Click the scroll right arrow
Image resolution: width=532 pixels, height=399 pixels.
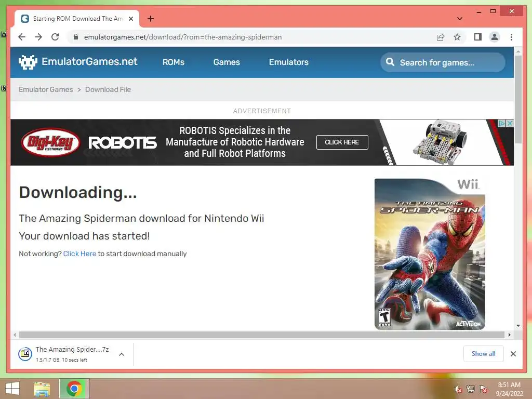509,335
